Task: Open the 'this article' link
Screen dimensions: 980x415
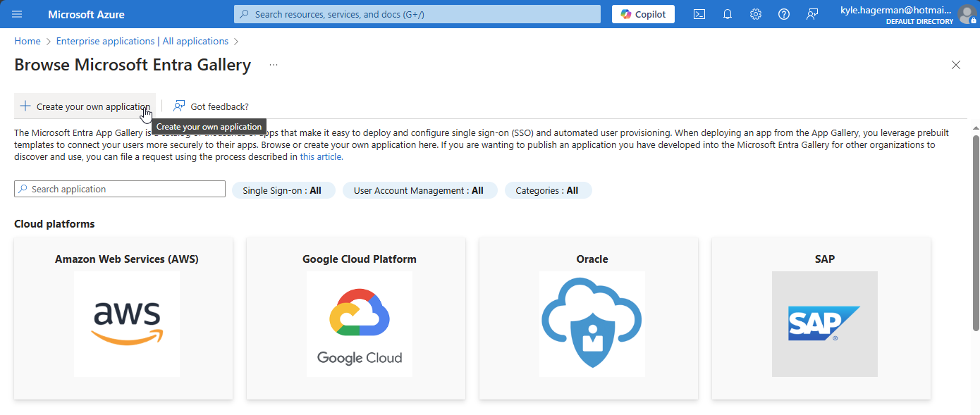Action: 321,157
